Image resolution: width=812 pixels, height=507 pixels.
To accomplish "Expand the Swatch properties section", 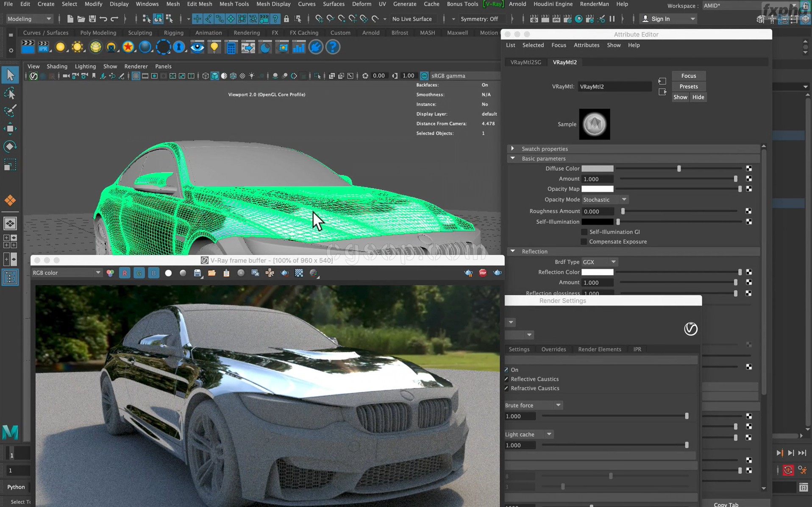I will [x=512, y=148].
